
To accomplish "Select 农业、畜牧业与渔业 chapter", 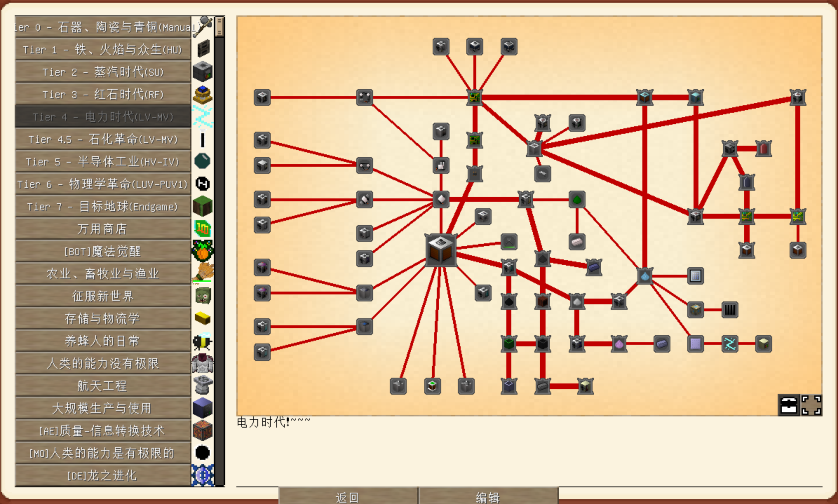I will click(103, 274).
